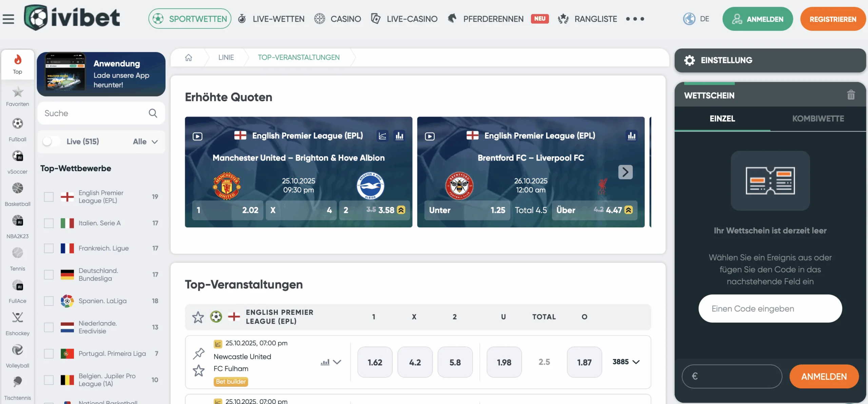Check the English Premier League checkbox
The height and width of the screenshot is (404, 868).
pos(48,197)
